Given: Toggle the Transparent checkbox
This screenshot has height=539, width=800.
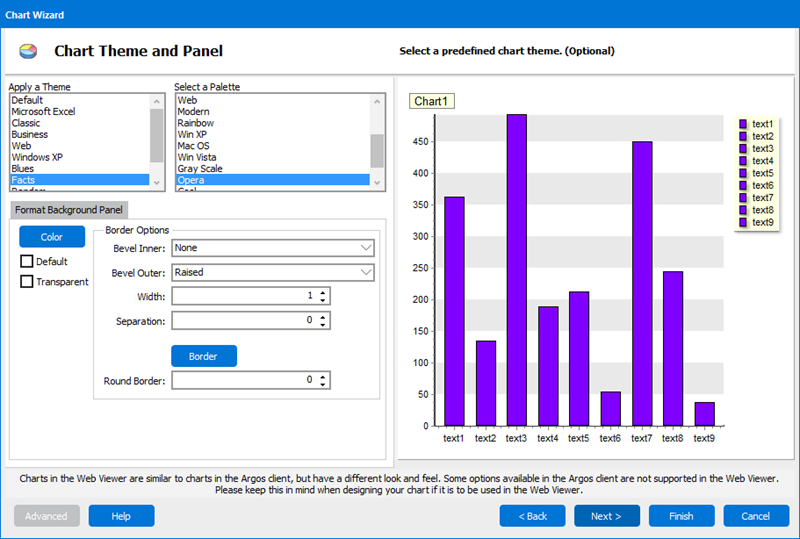Looking at the screenshot, I should pyautogui.click(x=27, y=282).
